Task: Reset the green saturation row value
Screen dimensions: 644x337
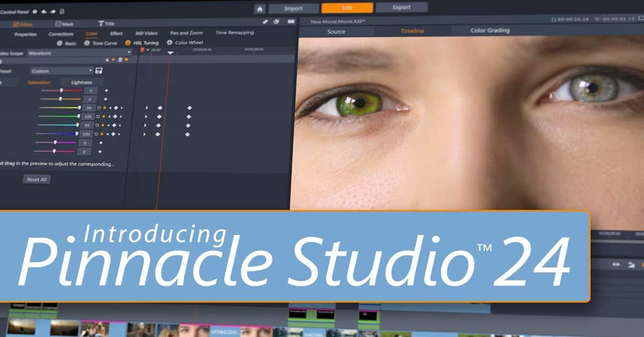Action: pos(98,116)
